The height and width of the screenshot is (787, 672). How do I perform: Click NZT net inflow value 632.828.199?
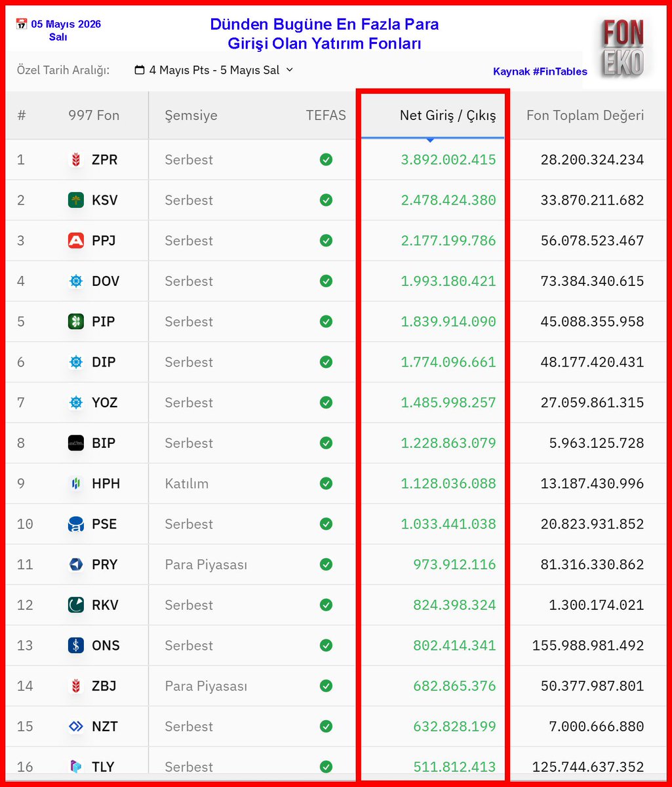click(x=454, y=727)
